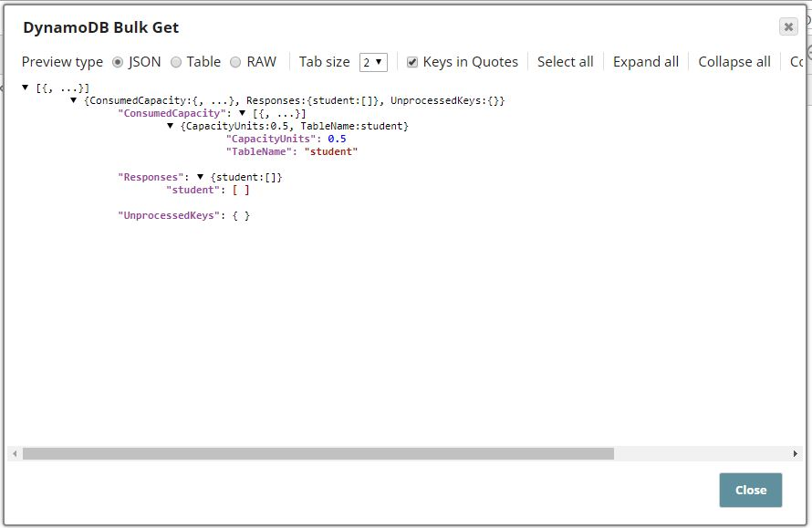This screenshot has height=528, width=812.
Task: Click Select all
Action: coord(565,62)
